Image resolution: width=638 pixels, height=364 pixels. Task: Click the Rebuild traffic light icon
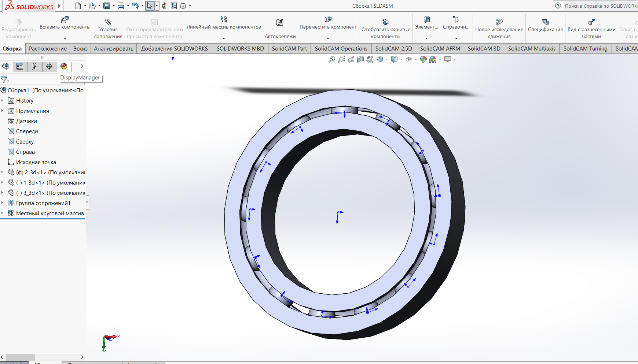click(164, 6)
